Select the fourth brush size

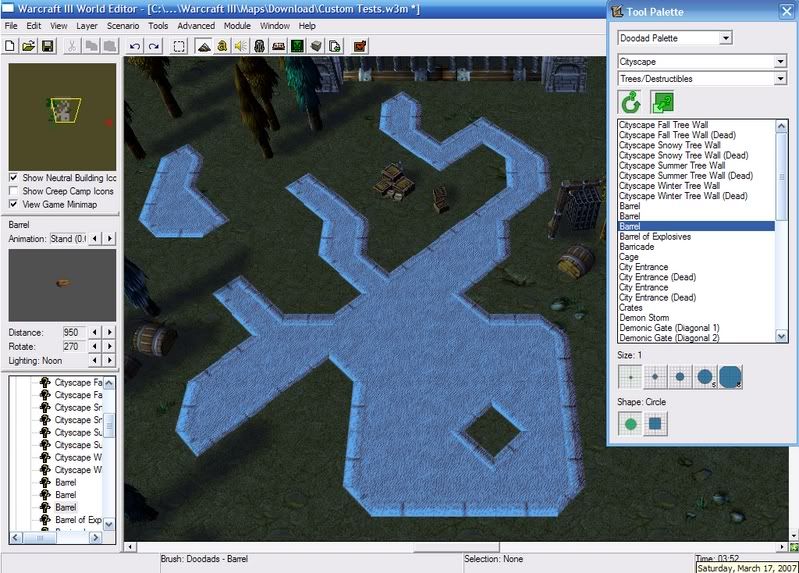click(705, 377)
